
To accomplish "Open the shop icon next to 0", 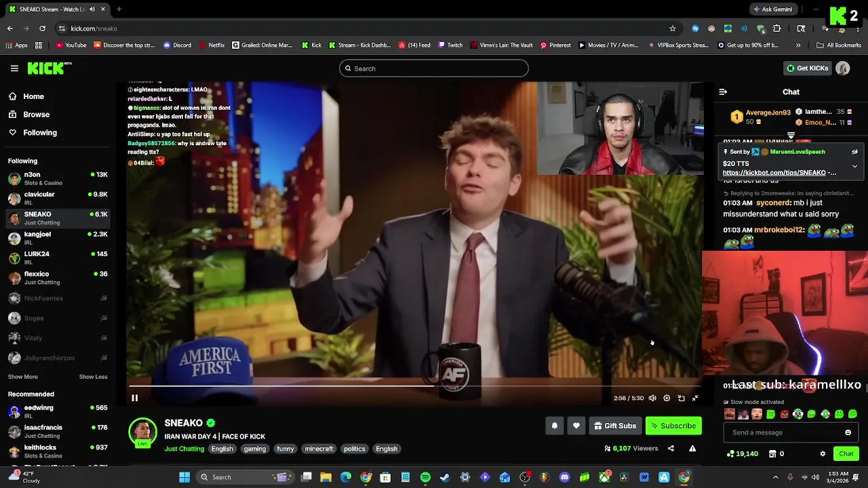I will click(772, 453).
